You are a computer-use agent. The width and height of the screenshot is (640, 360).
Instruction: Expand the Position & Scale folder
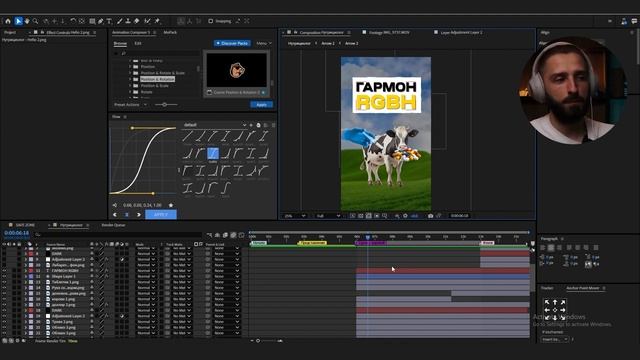[130, 86]
